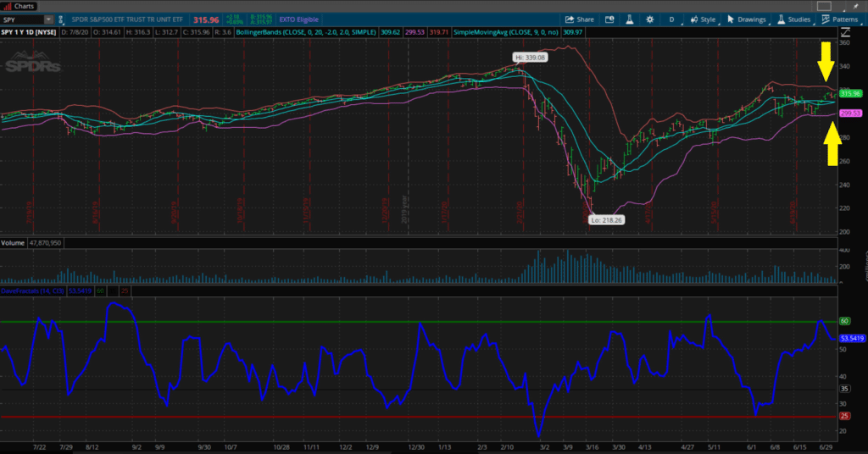This screenshot has height=454, width=868.
Task: Click the Hi: 339.08 price bubble
Action: tap(530, 58)
